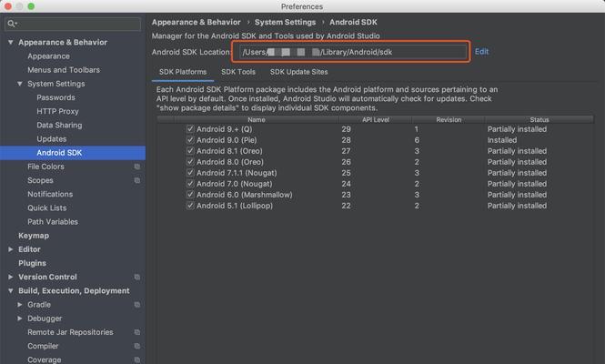Expand the Debugger node
This screenshot has height=364, width=605.
(20, 318)
